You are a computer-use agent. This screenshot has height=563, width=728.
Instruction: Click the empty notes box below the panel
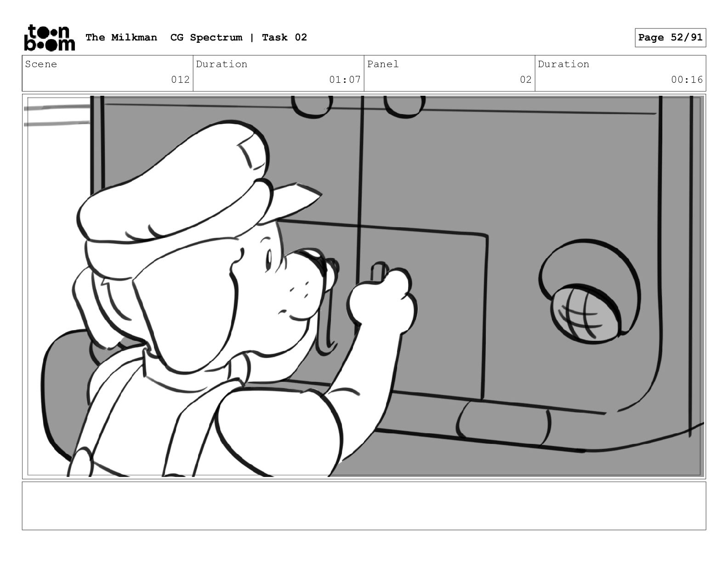tap(364, 506)
